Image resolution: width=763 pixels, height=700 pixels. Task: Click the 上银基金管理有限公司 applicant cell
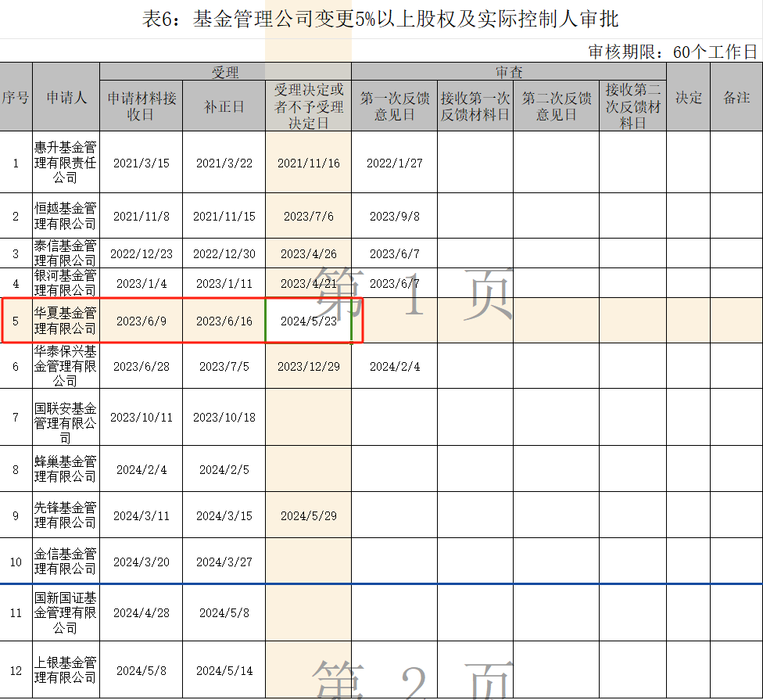click(x=66, y=670)
